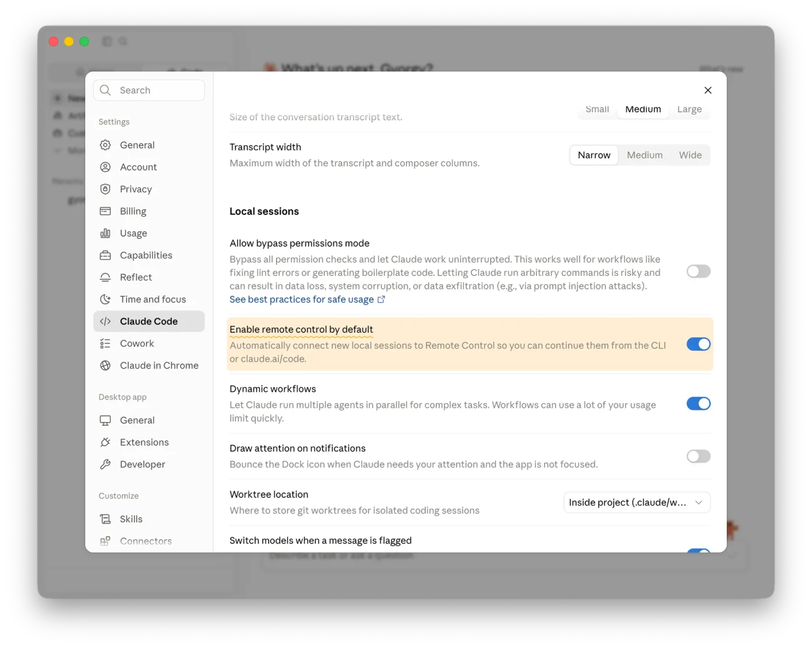Click the Reflect icon in sidebar
This screenshot has width=812, height=648.
click(105, 277)
